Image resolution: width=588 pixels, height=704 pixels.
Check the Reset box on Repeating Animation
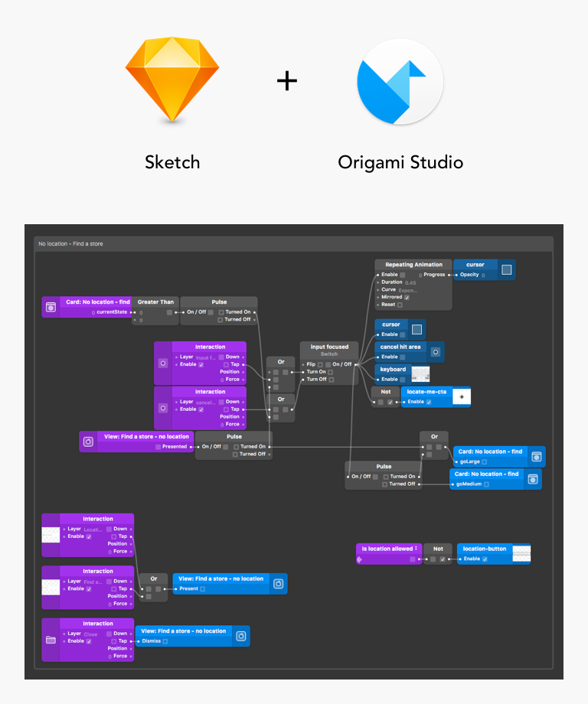point(400,305)
